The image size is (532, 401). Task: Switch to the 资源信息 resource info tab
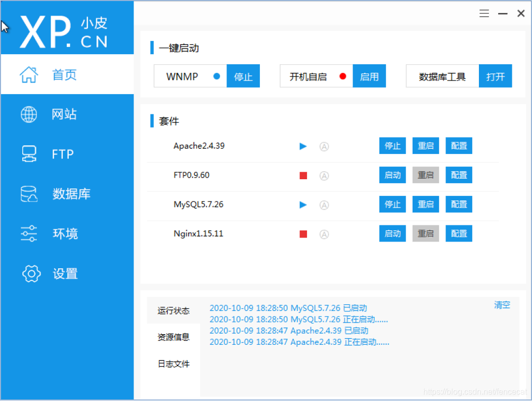click(173, 337)
